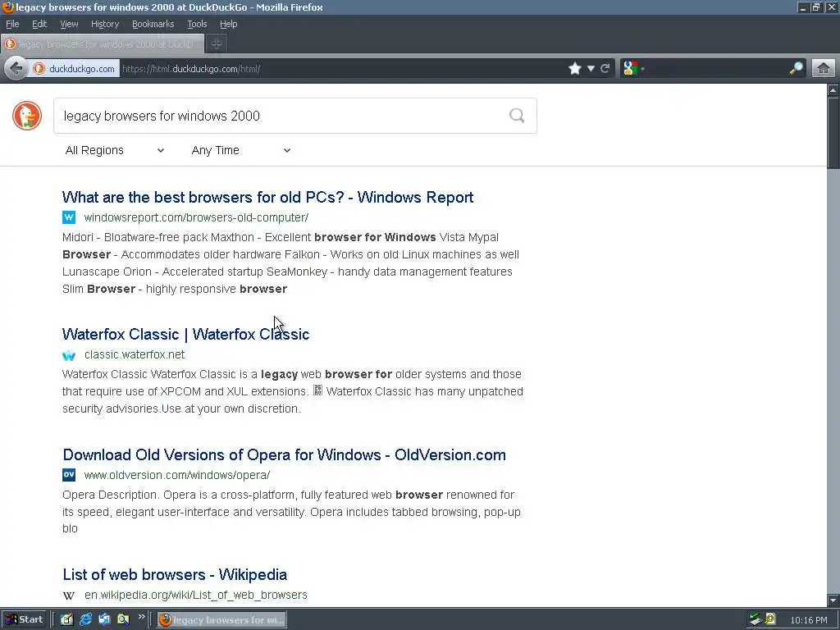840x630 pixels.
Task: Go to the home page icon
Action: (x=824, y=69)
